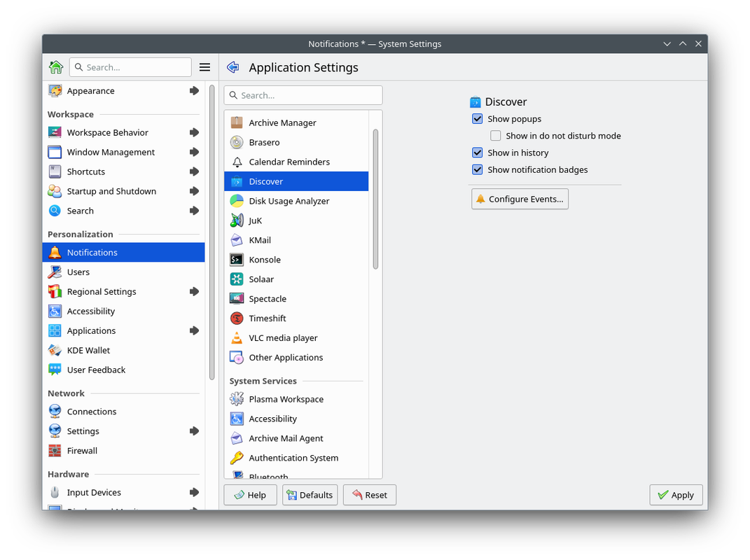Click the Apply button

[676, 495]
